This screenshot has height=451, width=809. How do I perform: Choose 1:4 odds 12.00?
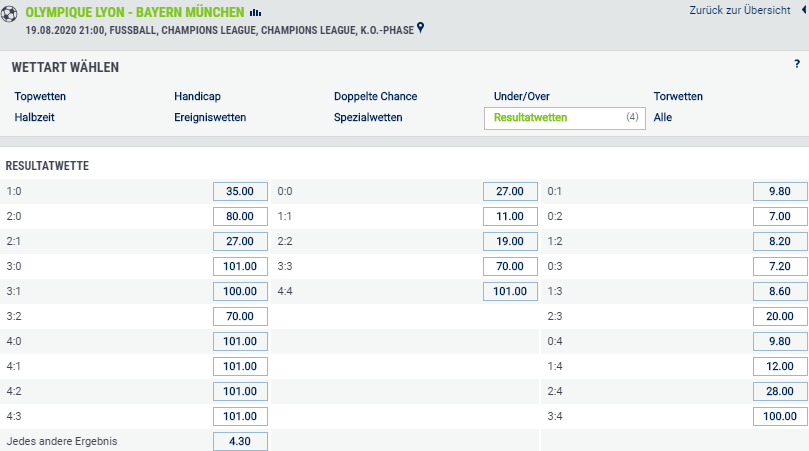[x=780, y=366]
